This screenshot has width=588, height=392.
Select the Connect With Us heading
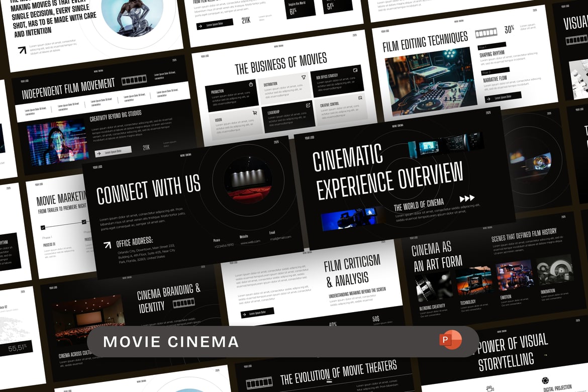click(x=148, y=189)
